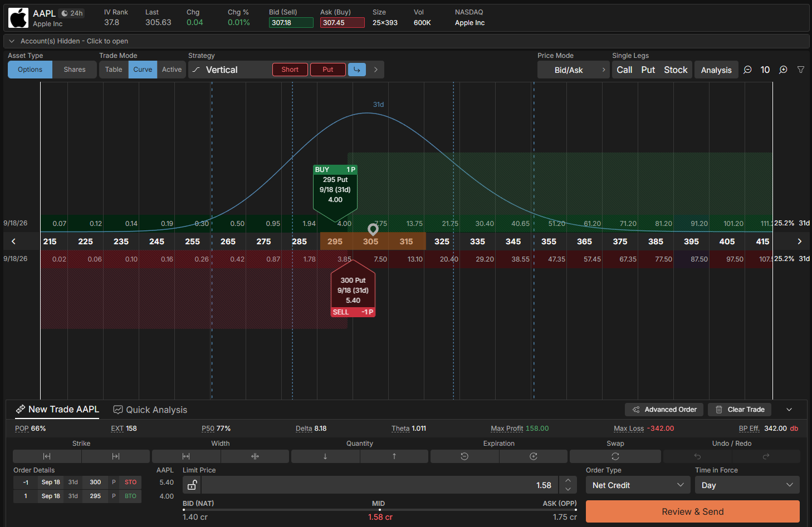The width and height of the screenshot is (812, 527).
Task: Open the Order Type Net Credit dropdown
Action: [x=638, y=485]
